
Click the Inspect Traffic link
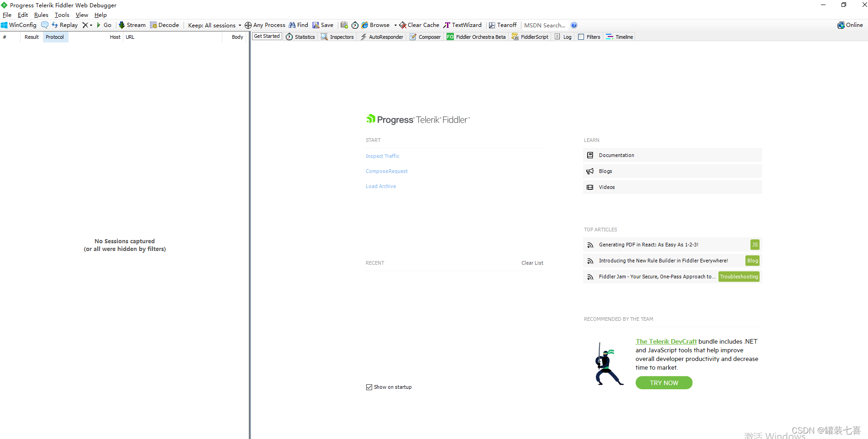pos(382,156)
